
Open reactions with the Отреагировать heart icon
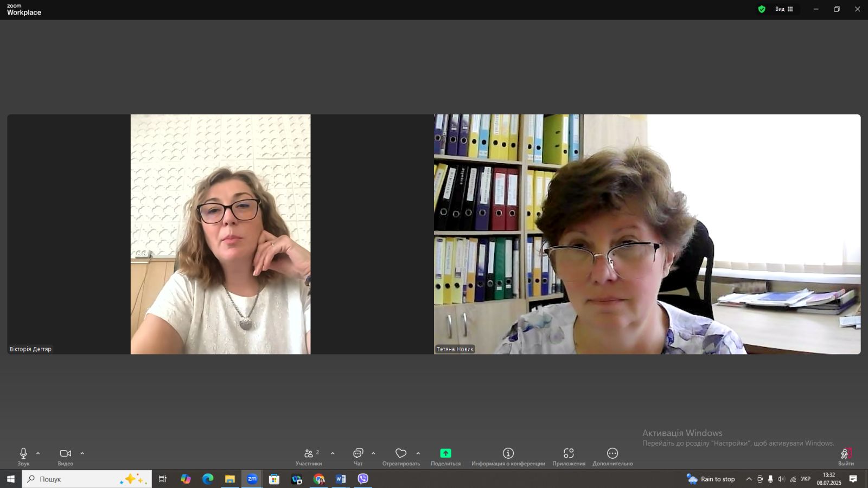point(401,455)
